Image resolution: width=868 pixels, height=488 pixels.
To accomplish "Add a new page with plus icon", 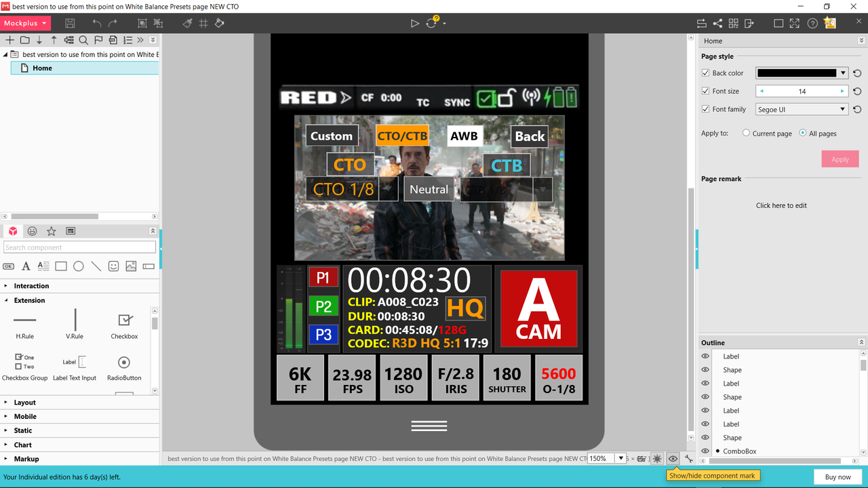I will [9, 40].
